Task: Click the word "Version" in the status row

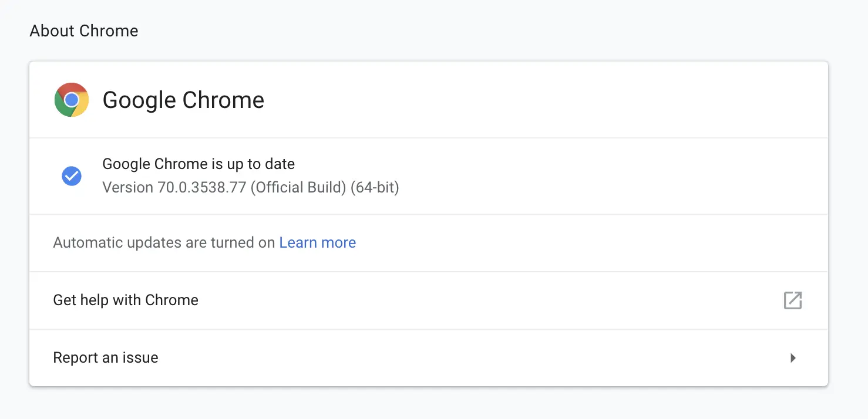Action: point(127,188)
